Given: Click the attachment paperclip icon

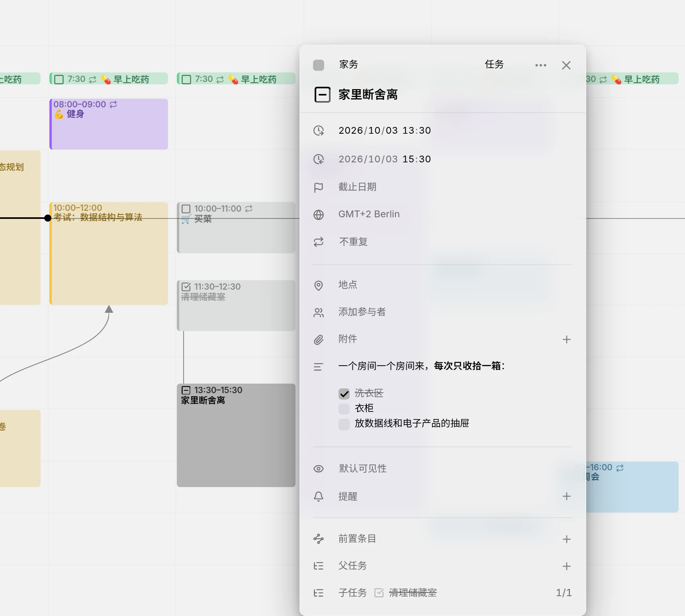Looking at the screenshot, I should click(319, 340).
